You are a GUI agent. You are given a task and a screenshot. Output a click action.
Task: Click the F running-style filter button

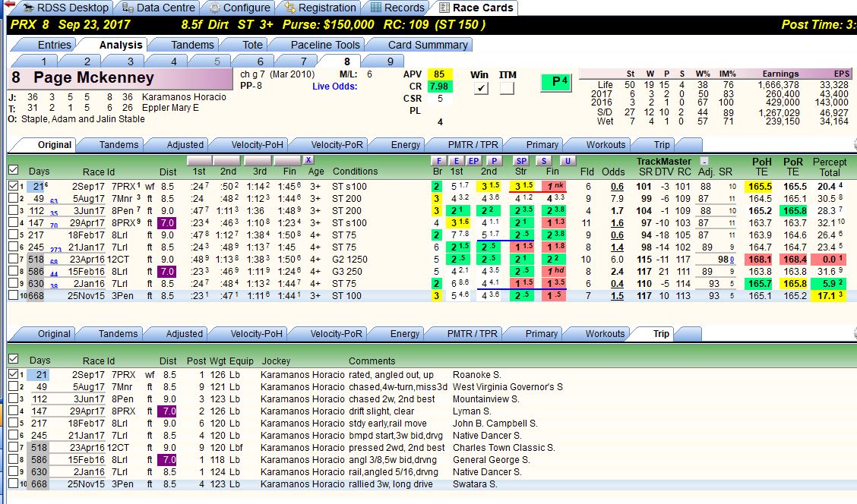click(438, 161)
